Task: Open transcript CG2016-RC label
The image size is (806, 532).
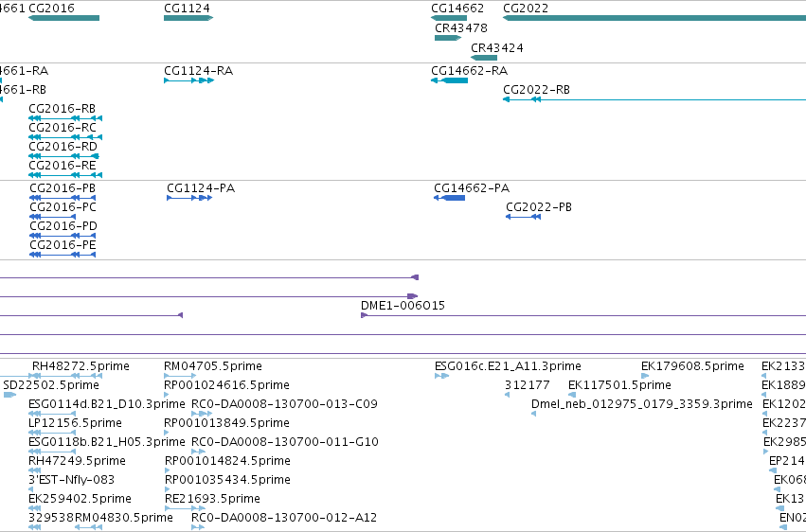Action: click(63, 128)
